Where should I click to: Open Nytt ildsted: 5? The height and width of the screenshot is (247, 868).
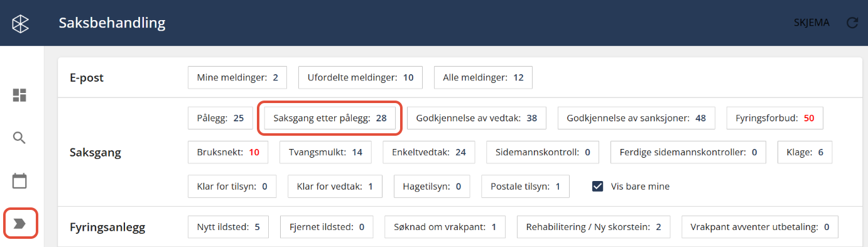point(228,227)
